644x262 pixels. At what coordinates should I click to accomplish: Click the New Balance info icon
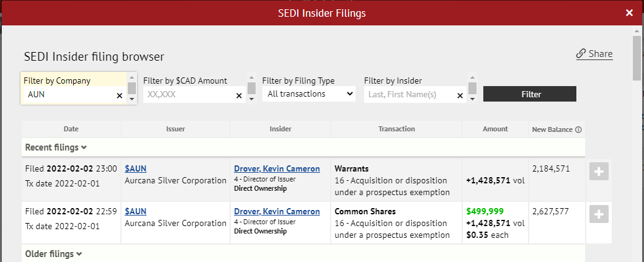[578, 130]
